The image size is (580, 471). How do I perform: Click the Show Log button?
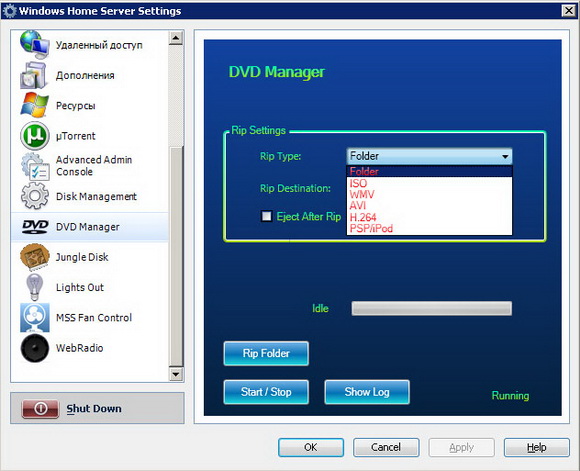tap(367, 392)
